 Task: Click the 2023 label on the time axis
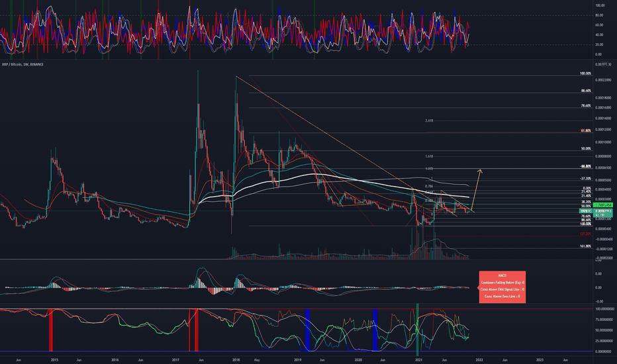[540, 359]
